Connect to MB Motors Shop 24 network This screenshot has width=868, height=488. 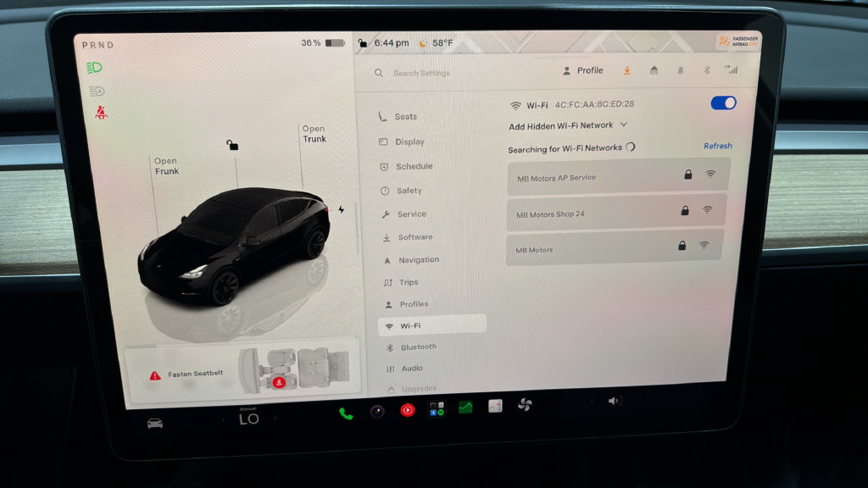[616, 213]
